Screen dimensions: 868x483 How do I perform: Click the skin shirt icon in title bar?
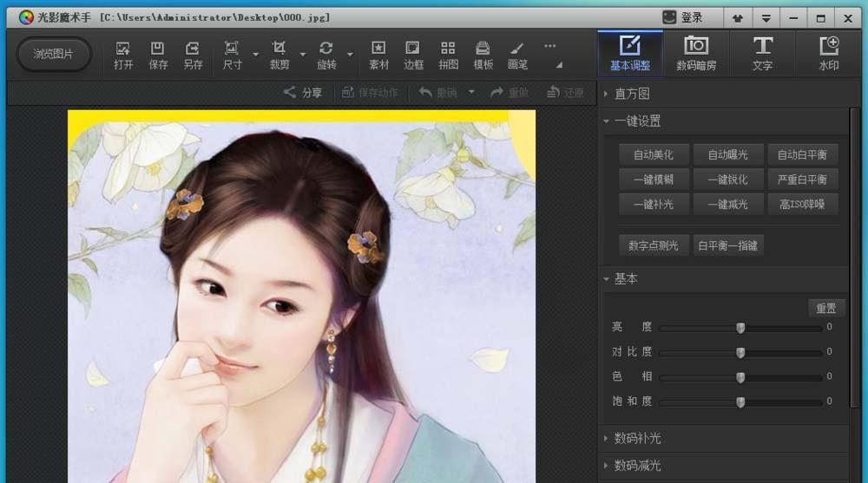[737, 18]
